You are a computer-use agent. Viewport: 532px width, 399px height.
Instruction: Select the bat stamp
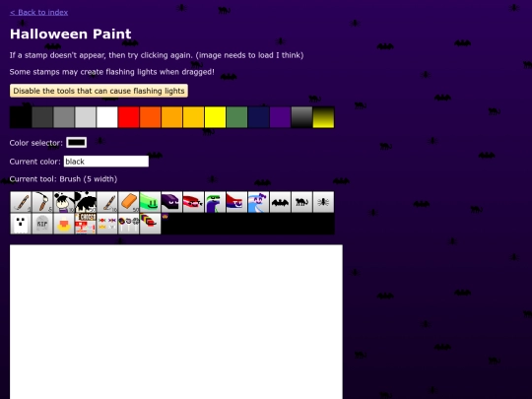[280, 202]
